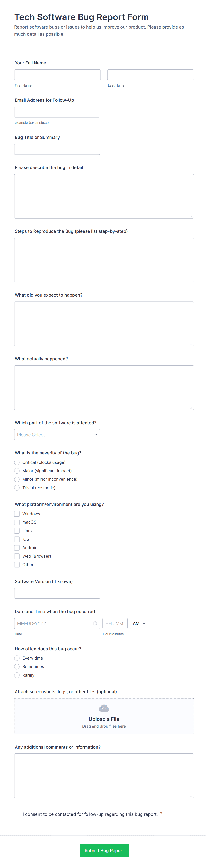The image size is (206, 868).
Task: Open the AM/PM selector
Action: (x=139, y=623)
